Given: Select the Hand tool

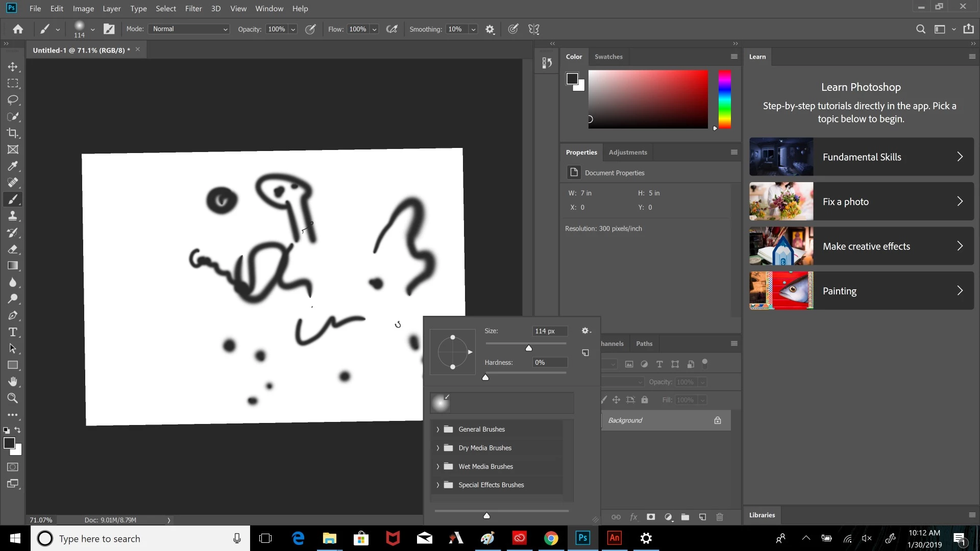Looking at the screenshot, I should tap(13, 382).
